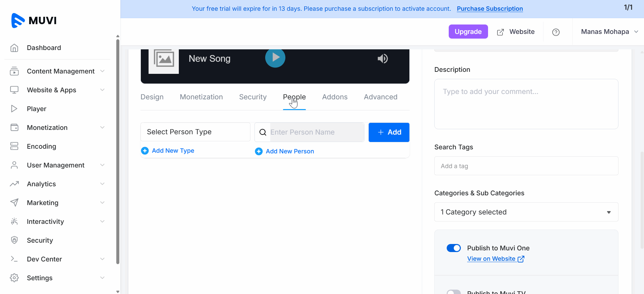Click the blue Add button
The height and width of the screenshot is (294, 644).
pyautogui.click(x=389, y=132)
